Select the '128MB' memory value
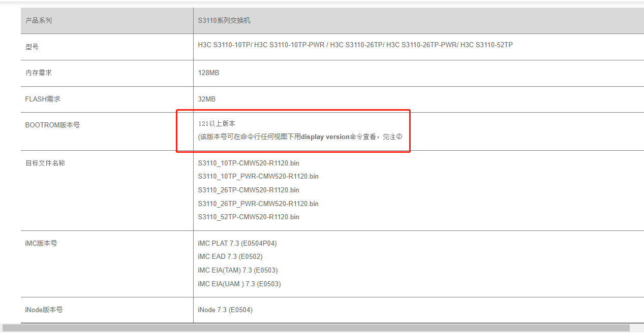 (208, 73)
